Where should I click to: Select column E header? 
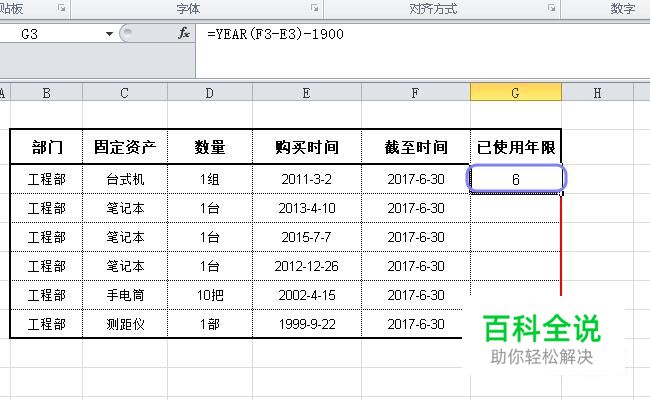[307, 93]
